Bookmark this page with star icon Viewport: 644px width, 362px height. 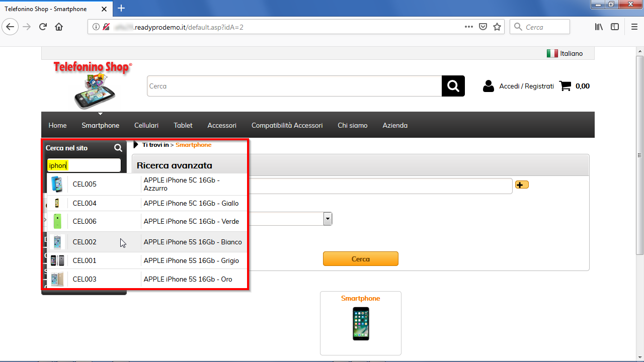click(497, 27)
